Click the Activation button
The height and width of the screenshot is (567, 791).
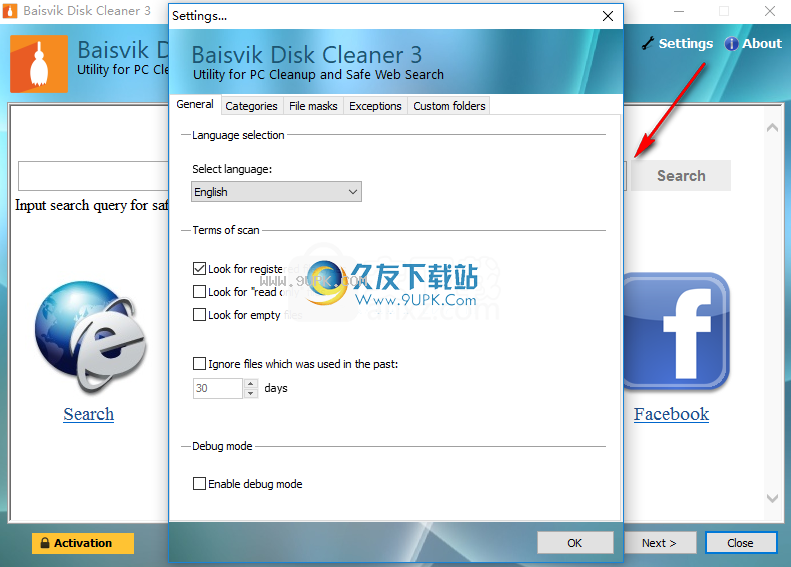(x=83, y=543)
